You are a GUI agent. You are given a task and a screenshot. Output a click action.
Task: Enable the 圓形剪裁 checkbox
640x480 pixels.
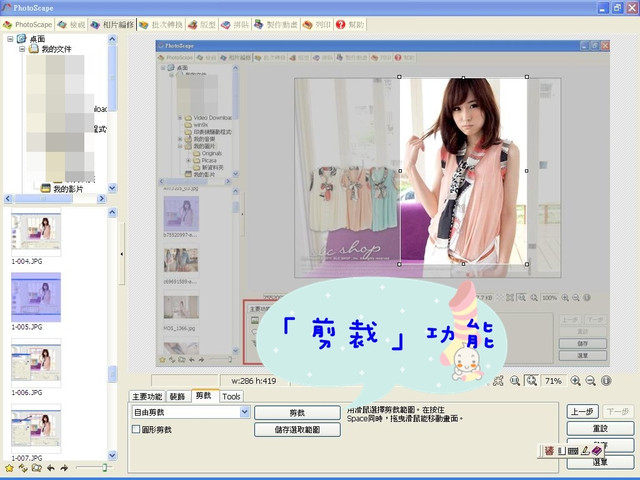coord(136,429)
